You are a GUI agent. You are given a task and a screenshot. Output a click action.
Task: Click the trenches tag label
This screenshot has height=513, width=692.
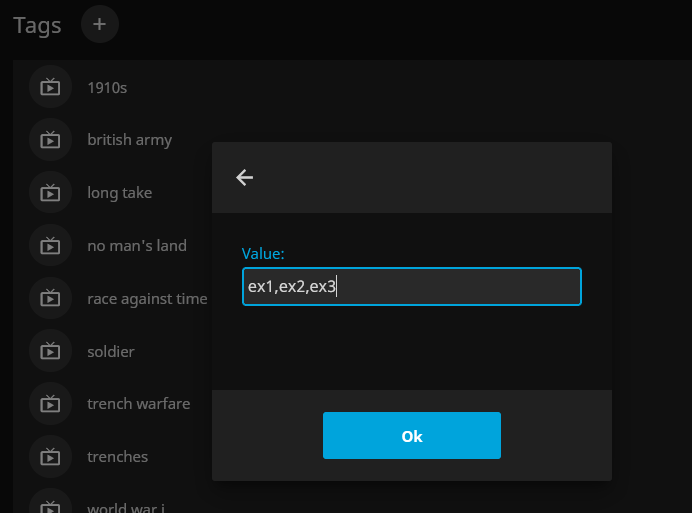tap(117, 456)
